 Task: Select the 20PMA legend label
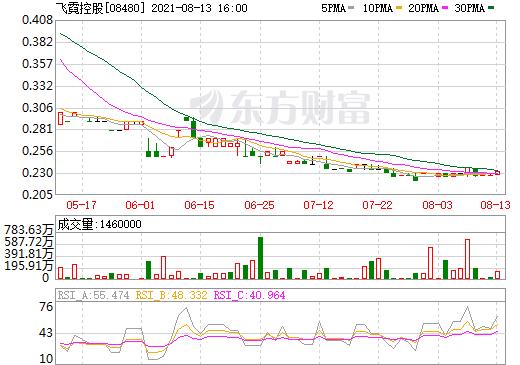click(x=424, y=8)
